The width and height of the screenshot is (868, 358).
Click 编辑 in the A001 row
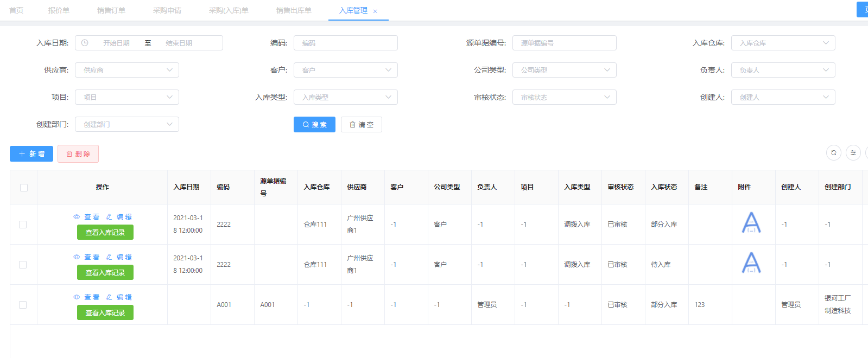[x=119, y=297]
